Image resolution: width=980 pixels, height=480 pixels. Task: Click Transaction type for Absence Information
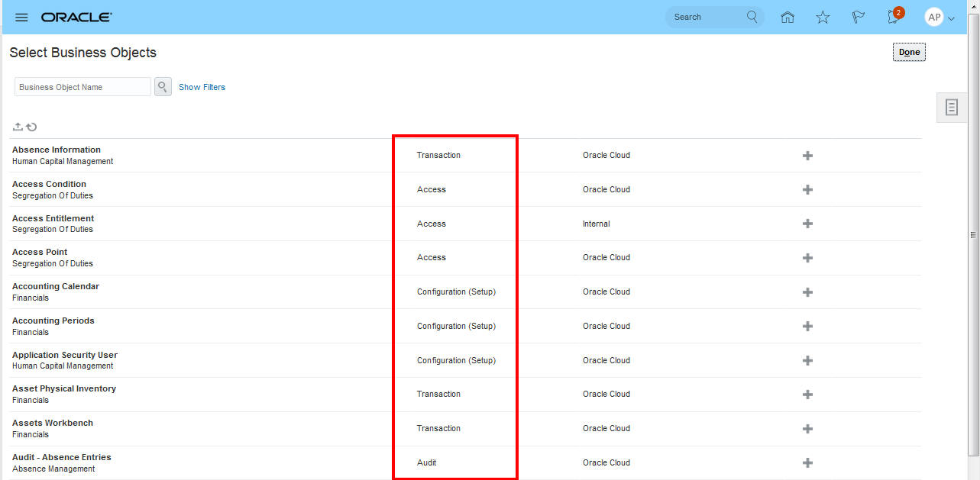[438, 155]
